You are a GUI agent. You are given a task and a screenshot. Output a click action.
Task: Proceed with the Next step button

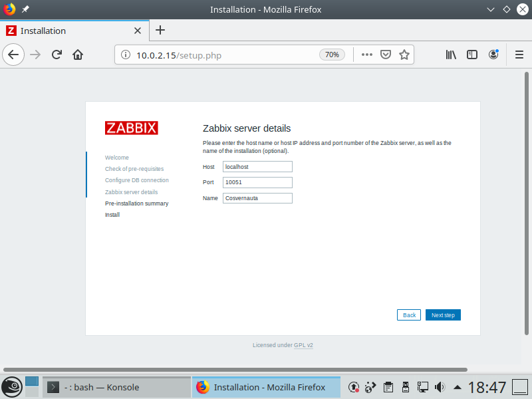[x=443, y=315]
